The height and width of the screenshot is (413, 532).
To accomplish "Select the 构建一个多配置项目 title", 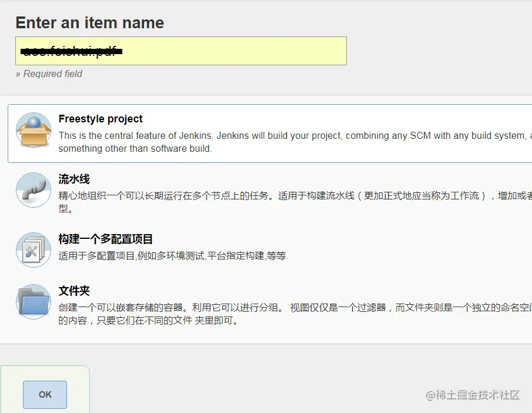I will pos(105,239).
